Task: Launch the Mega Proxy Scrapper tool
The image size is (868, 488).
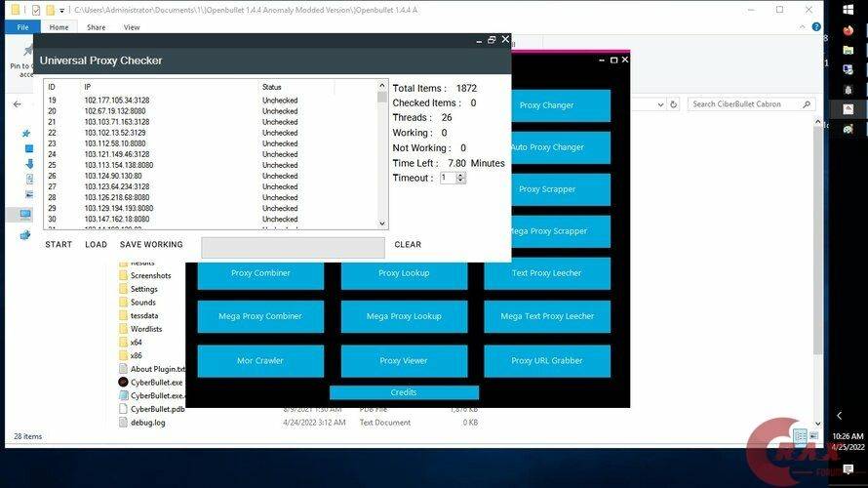Action: coord(561,231)
